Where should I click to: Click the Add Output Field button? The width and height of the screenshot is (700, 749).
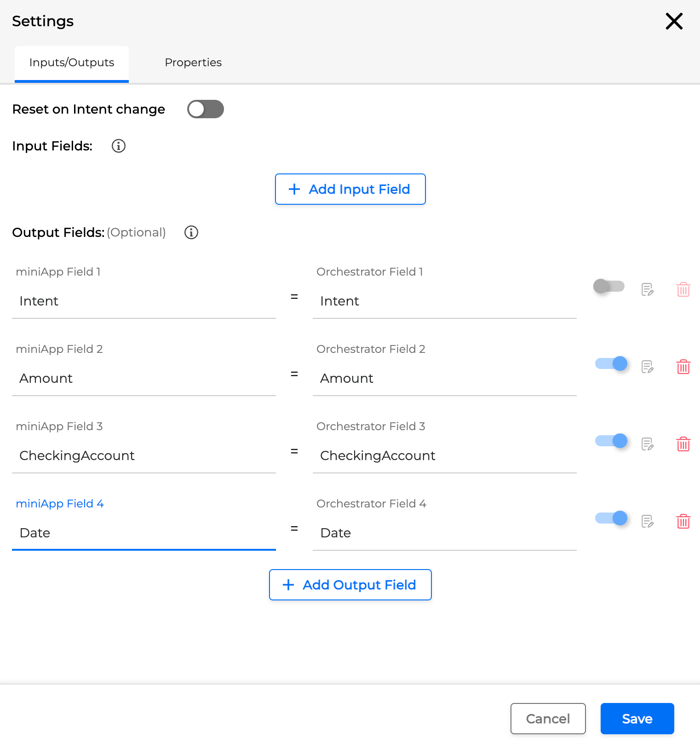(350, 585)
